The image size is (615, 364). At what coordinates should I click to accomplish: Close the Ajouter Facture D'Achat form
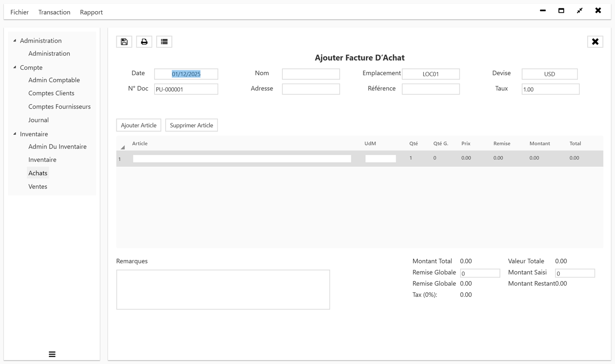[595, 41]
